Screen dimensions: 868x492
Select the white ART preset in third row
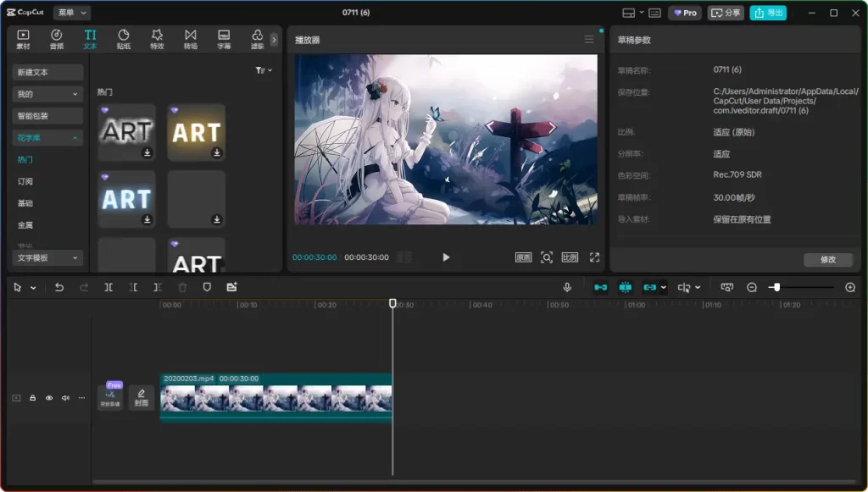(x=197, y=256)
